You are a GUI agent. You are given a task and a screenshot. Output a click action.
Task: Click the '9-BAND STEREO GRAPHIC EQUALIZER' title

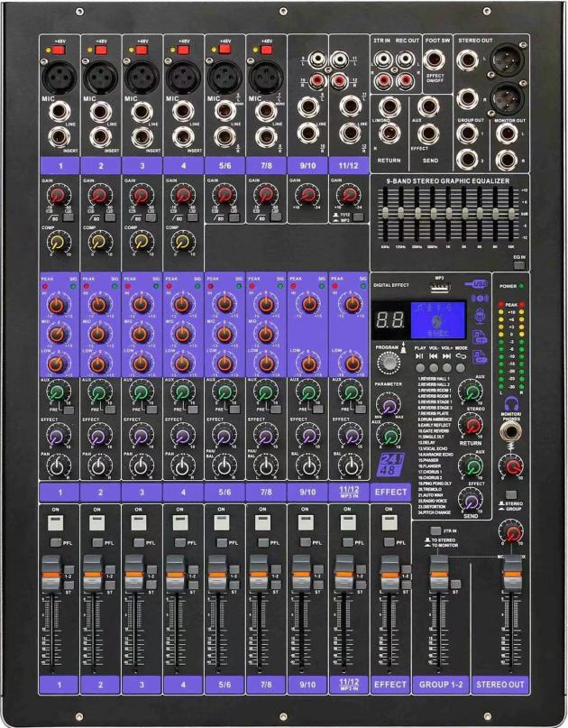[448, 181]
